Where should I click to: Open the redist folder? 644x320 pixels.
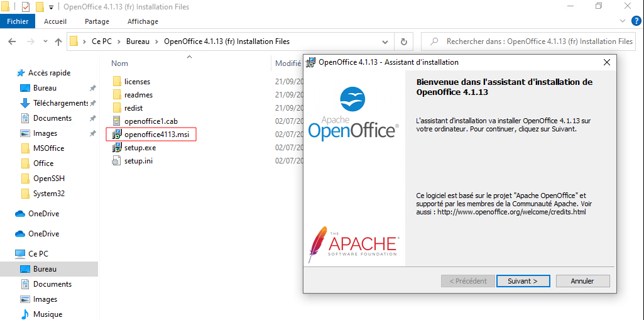coord(133,108)
